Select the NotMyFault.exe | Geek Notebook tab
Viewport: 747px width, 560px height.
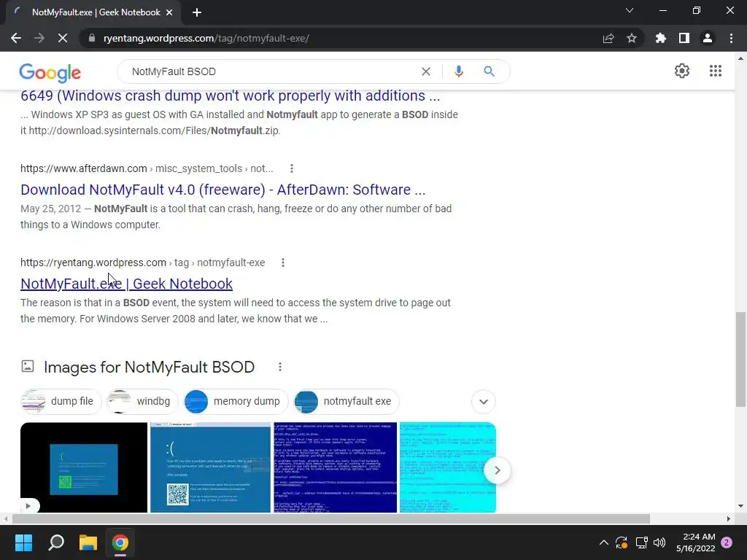93,13
